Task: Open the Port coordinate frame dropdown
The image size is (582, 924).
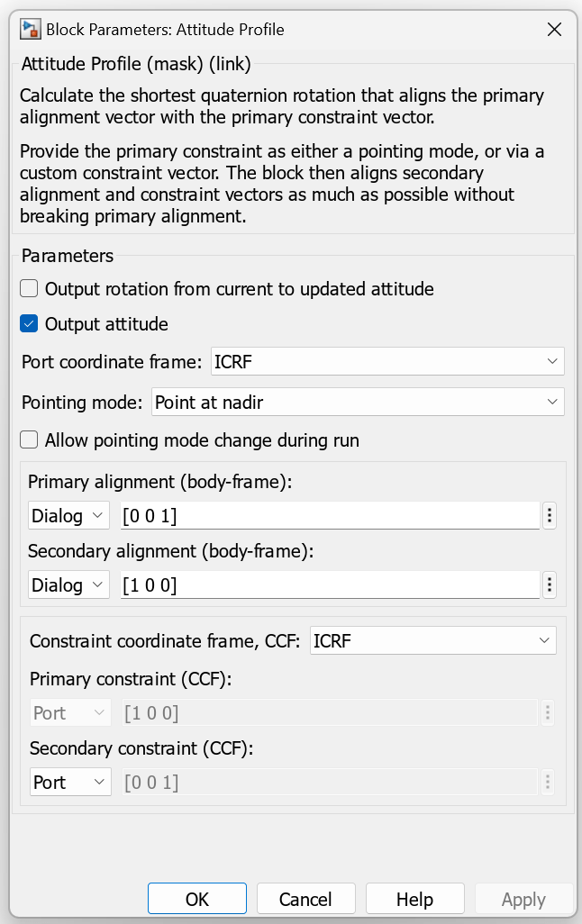Action: pyautogui.click(x=387, y=362)
